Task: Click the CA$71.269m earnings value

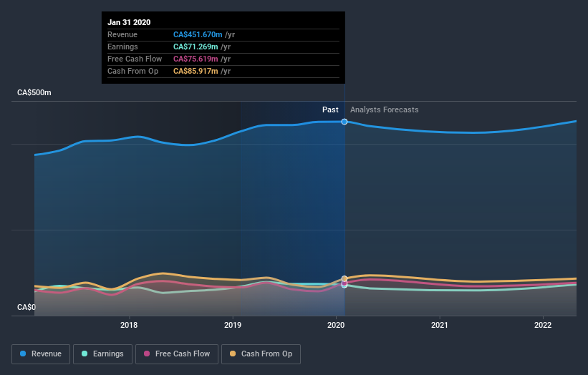Action: (196, 47)
